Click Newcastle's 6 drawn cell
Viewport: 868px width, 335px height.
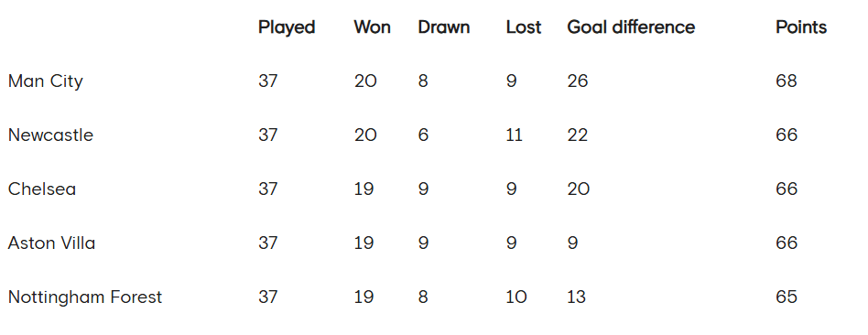click(x=423, y=135)
